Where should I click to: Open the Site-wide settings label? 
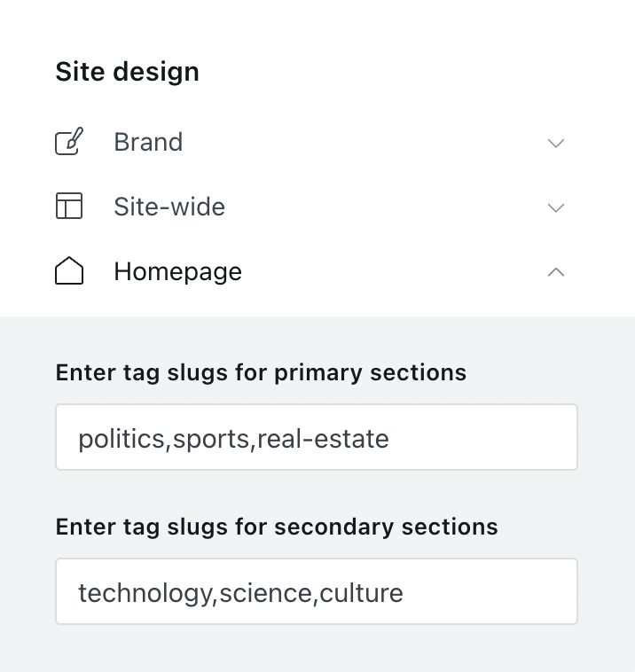coord(169,207)
